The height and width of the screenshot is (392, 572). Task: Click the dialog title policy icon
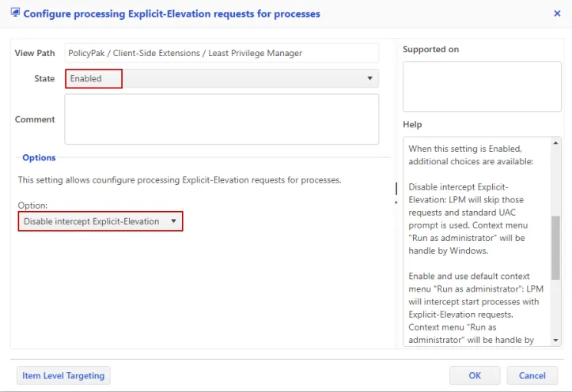tap(15, 13)
